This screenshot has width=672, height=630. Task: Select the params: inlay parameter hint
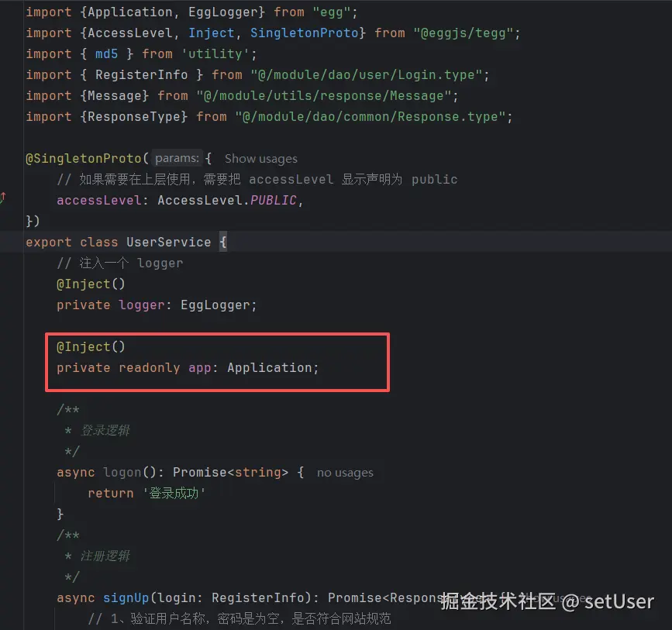177,158
